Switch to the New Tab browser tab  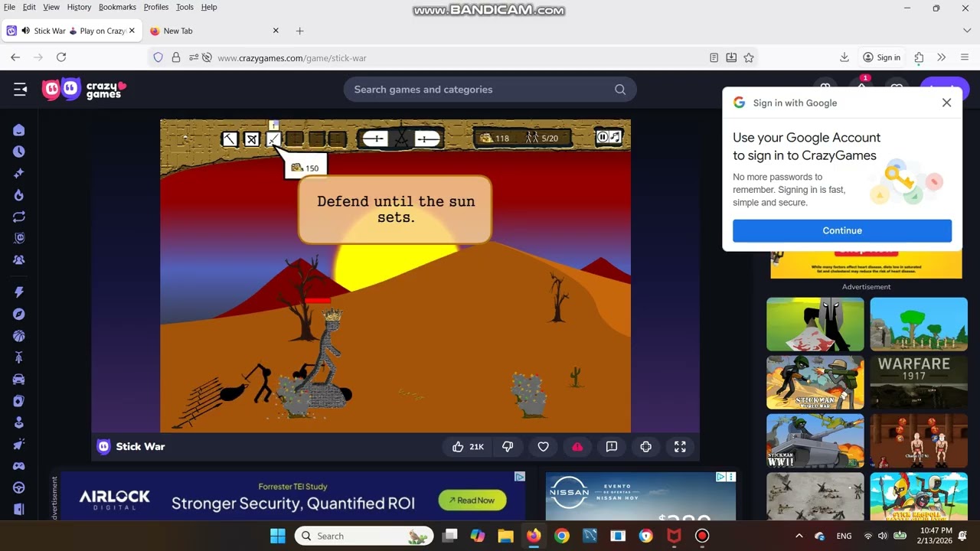[214, 31]
